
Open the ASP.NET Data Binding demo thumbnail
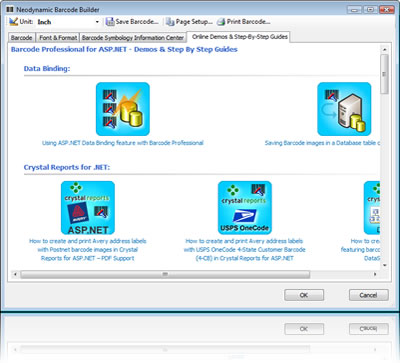[x=123, y=109]
